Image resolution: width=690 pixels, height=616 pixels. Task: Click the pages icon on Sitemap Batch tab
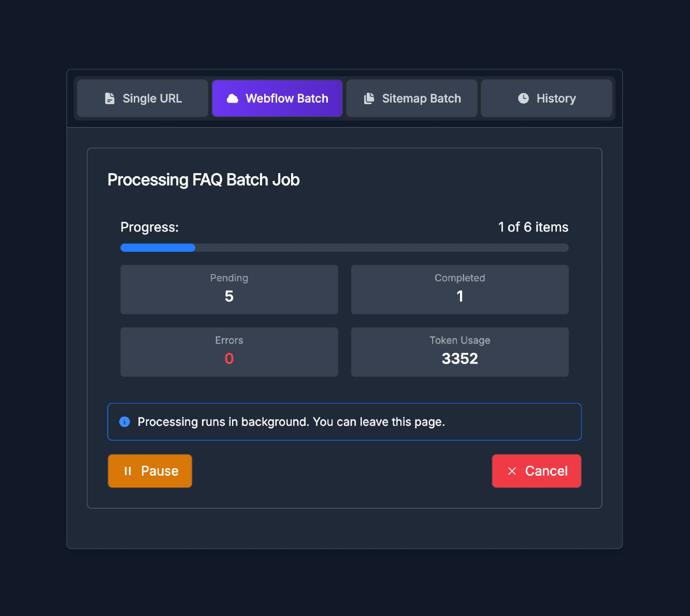click(369, 98)
